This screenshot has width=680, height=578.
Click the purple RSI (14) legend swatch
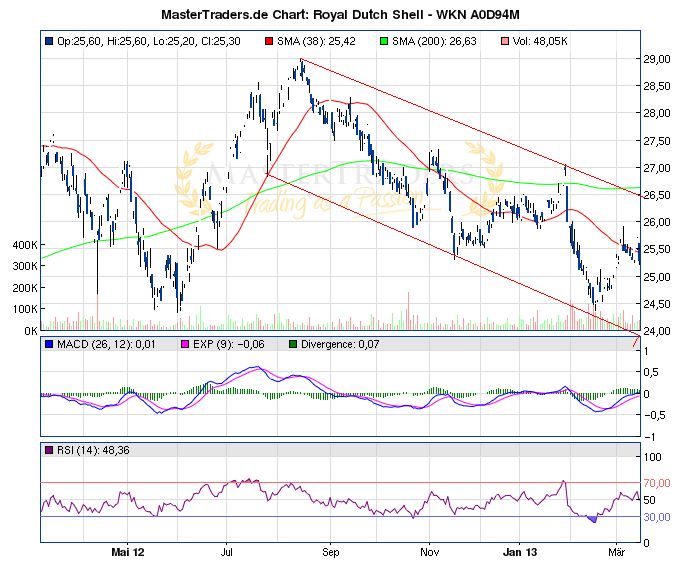point(49,451)
